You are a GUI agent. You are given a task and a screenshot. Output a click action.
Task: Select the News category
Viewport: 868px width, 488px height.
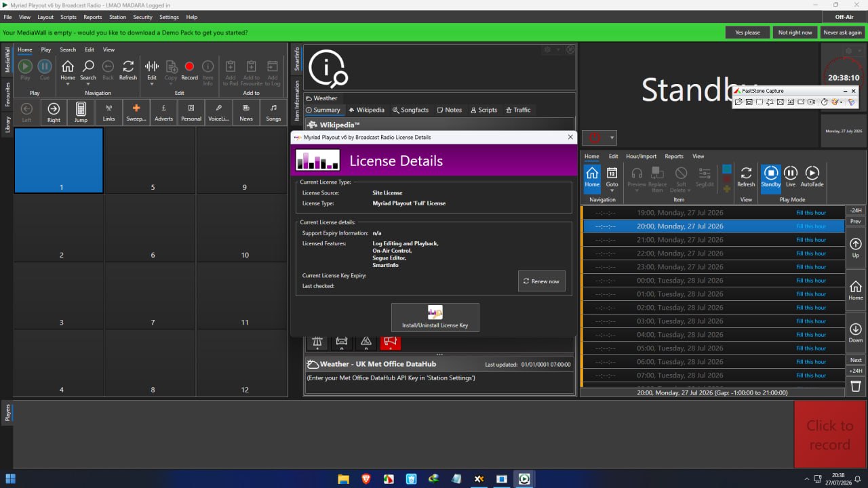pos(246,112)
